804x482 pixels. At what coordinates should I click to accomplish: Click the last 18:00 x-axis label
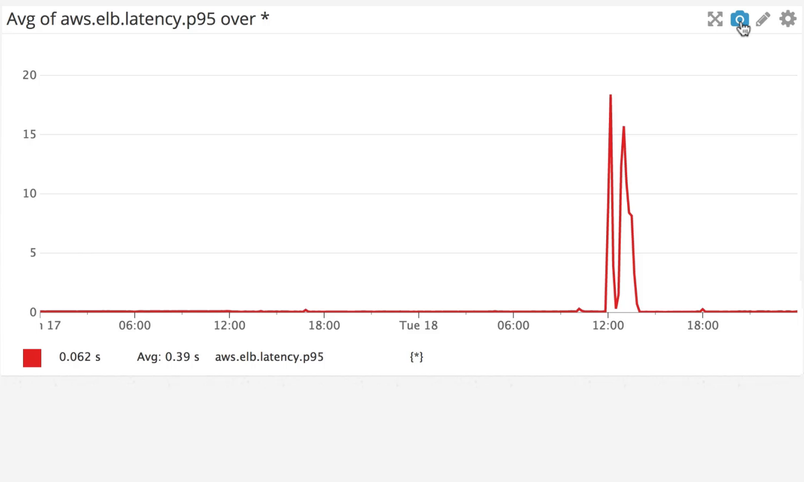click(703, 326)
